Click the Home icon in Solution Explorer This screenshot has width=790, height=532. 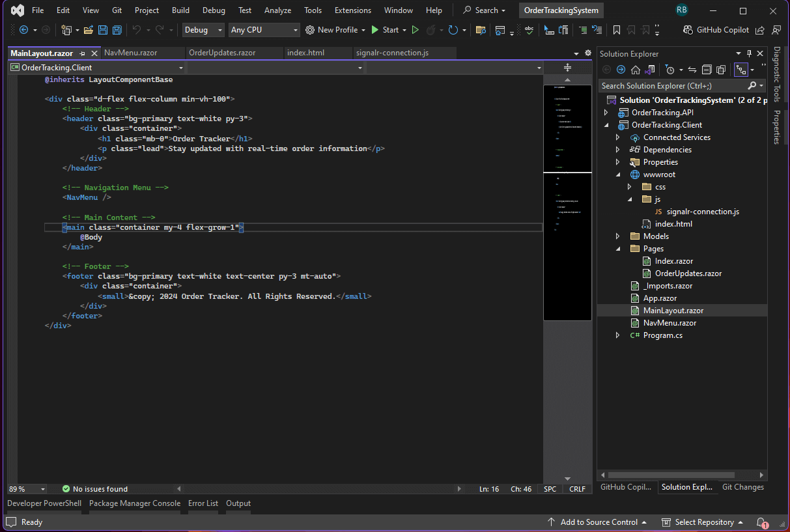point(635,70)
